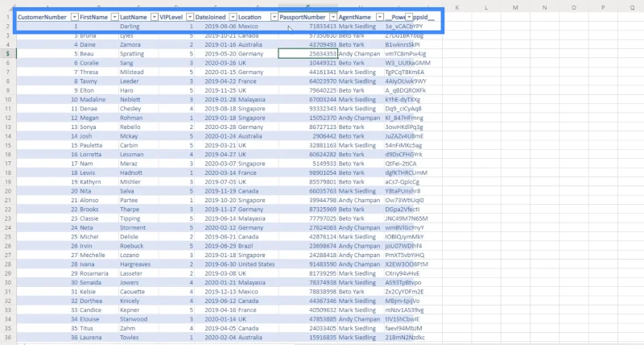Select column P header
The image size is (644, 345).
[603, 7]
